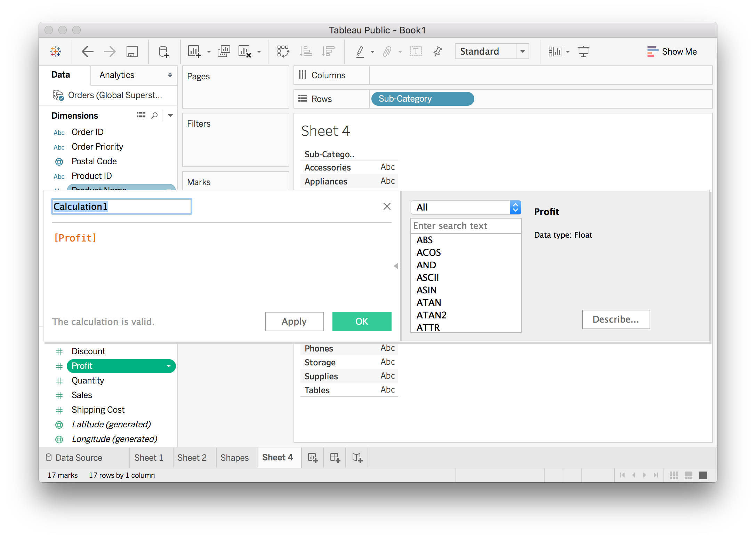The height and width of the screenshot is (538, 756).
Task: Switch to the Analytics tab
Action: click(x=117, y=75)
